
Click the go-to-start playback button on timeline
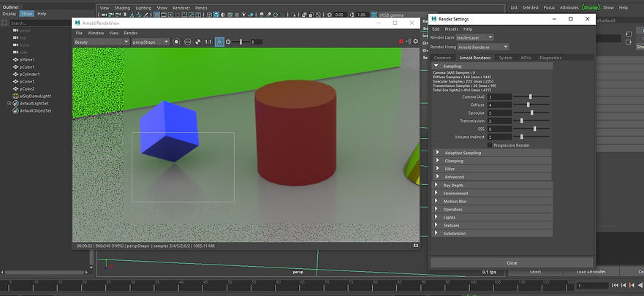tap(615, 285)
